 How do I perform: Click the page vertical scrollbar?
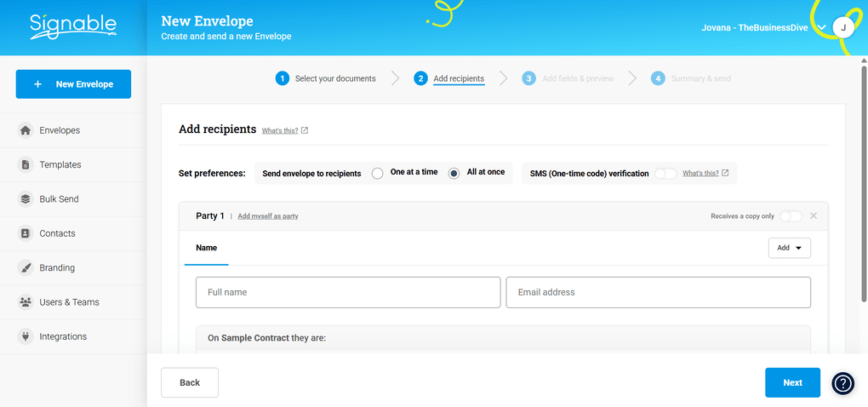(x=864, y=185)
